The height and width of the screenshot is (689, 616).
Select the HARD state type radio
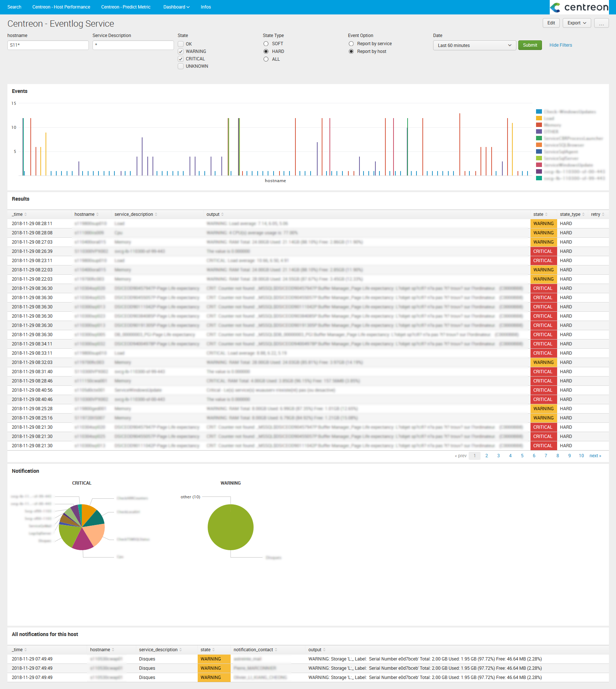pos(266,51)
